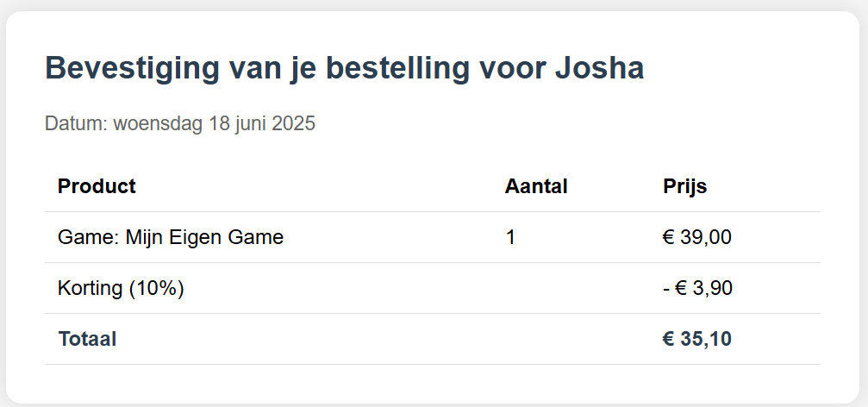Image resolution: width=868 pixels, height=407 pixels.
Task: Click the total amount '€ 35,10'
Action: point(697,339)
